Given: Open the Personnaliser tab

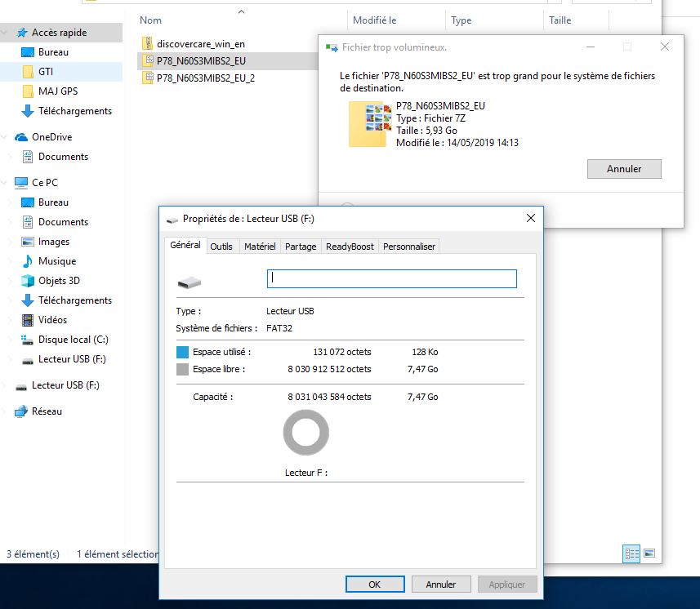Looking at the screenshot, I should [409, 247].
